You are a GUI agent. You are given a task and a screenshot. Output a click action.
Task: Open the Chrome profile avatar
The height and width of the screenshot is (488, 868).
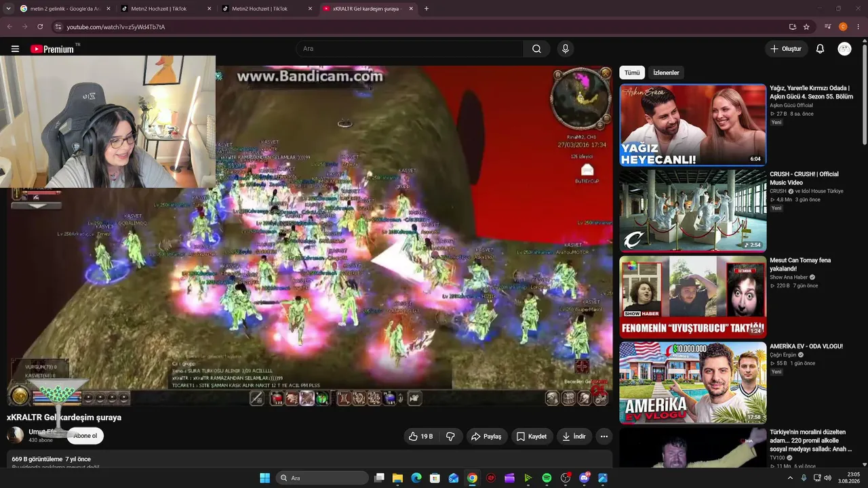(x=844, y=26)
